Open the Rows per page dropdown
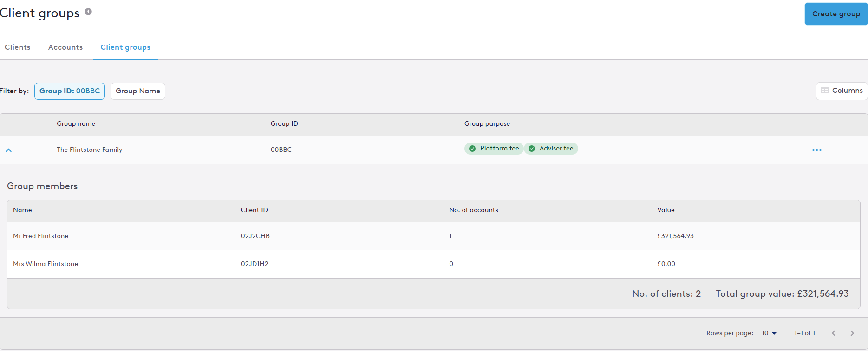 point(769,333)
